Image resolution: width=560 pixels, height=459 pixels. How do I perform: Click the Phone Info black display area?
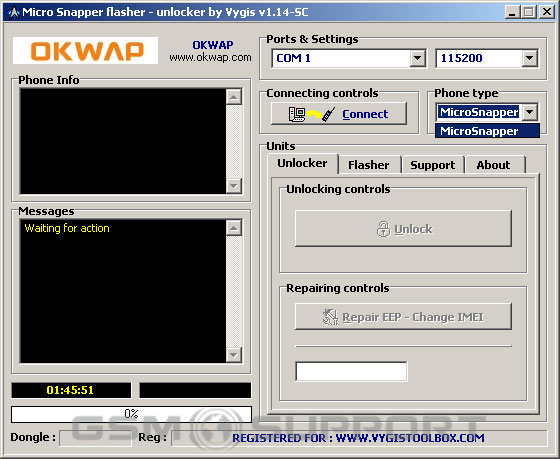(123, 141)
